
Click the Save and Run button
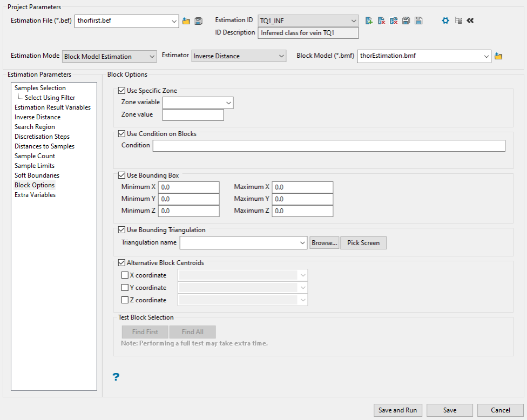[x=398, y=410]
